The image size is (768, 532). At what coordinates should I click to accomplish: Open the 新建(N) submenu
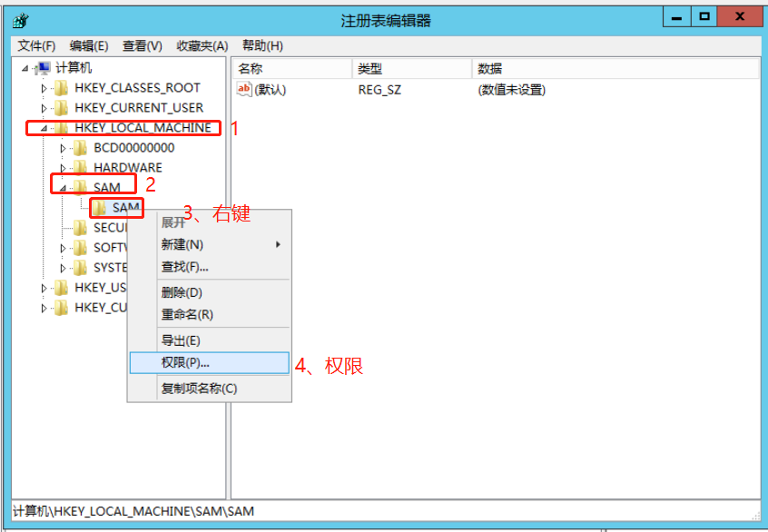click(182, 244)
